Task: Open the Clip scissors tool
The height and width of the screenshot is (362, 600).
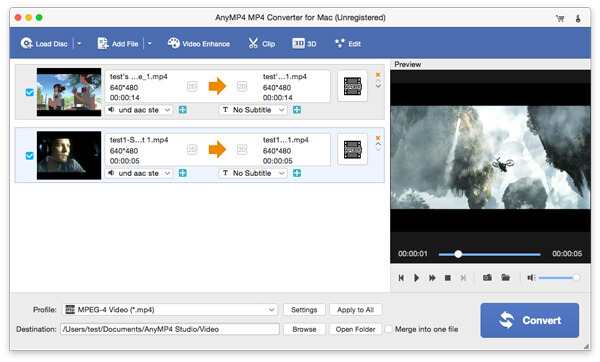Action: (x=262, y=44)
